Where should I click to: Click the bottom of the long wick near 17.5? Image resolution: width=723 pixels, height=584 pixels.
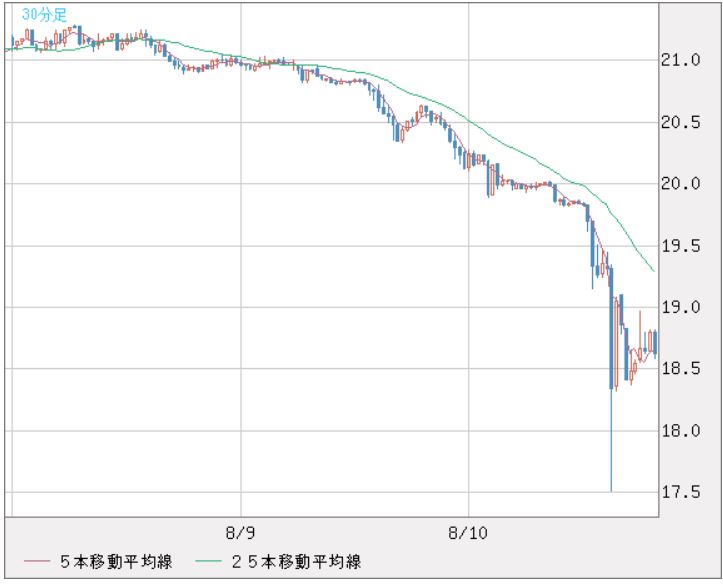611,489
